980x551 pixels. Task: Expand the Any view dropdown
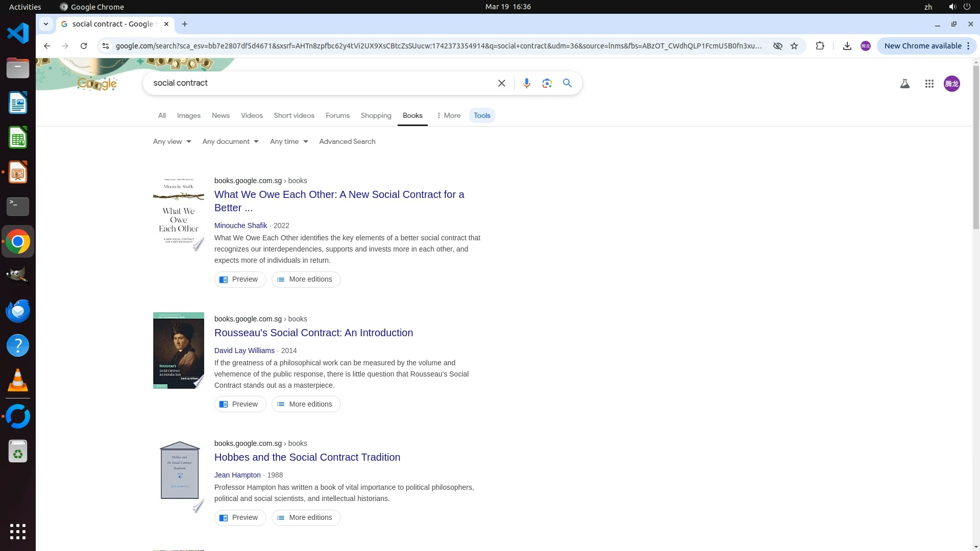[172, 141]
